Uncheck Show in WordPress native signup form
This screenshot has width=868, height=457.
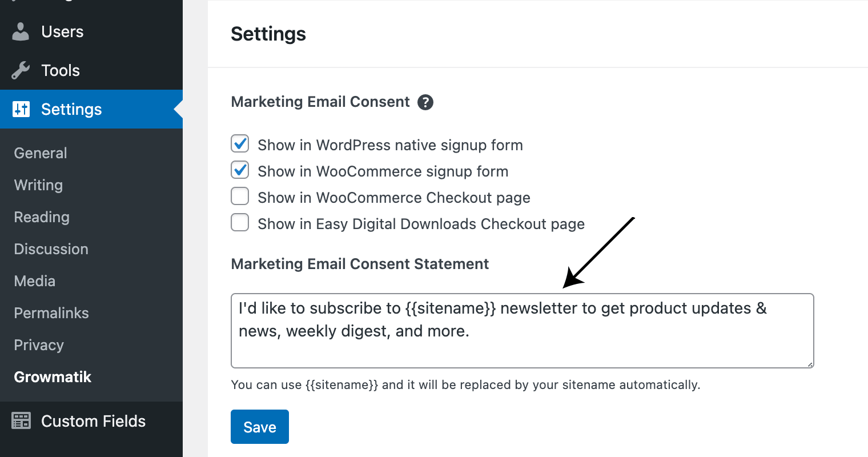[240, 144]
